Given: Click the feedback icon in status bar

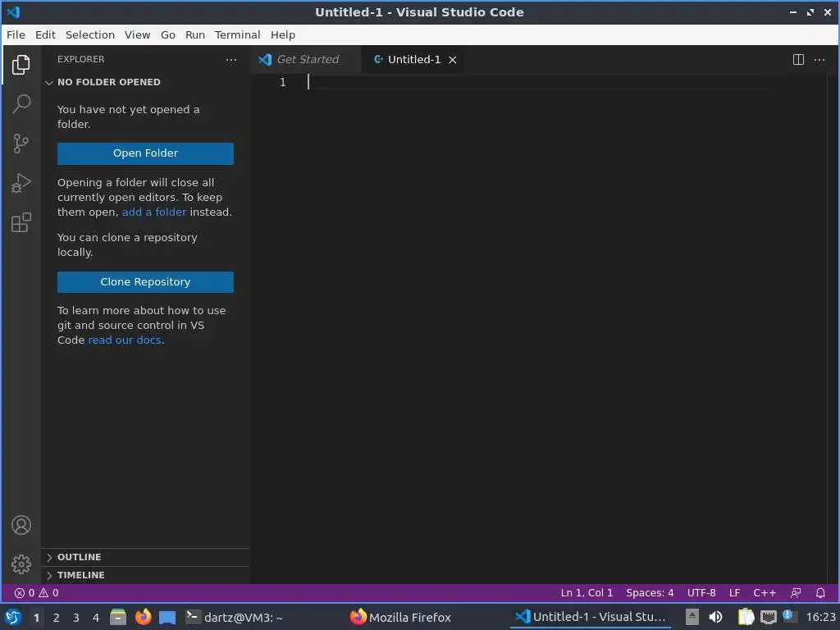Looking at the screenshot, I should (796, 593).
